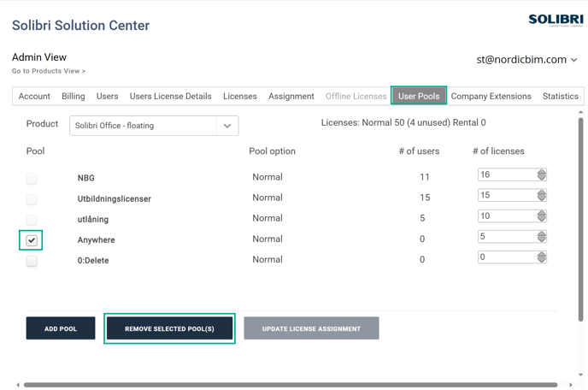Check the 0:Delete pool checkbox

pos(32,261)
